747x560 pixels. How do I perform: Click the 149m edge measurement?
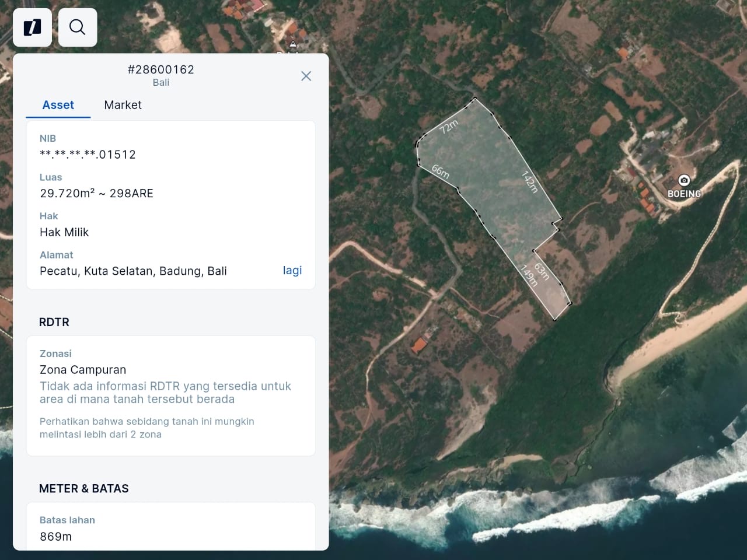pos(529,275)
